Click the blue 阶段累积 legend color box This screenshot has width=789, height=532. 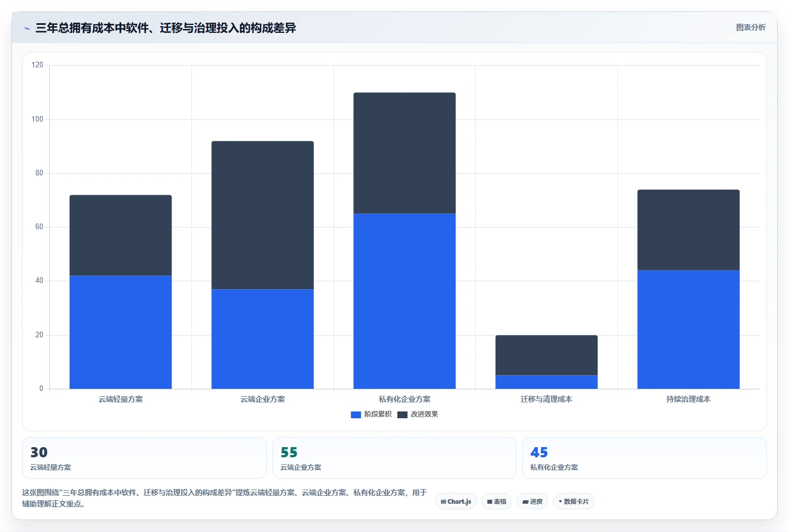(356, 415)
